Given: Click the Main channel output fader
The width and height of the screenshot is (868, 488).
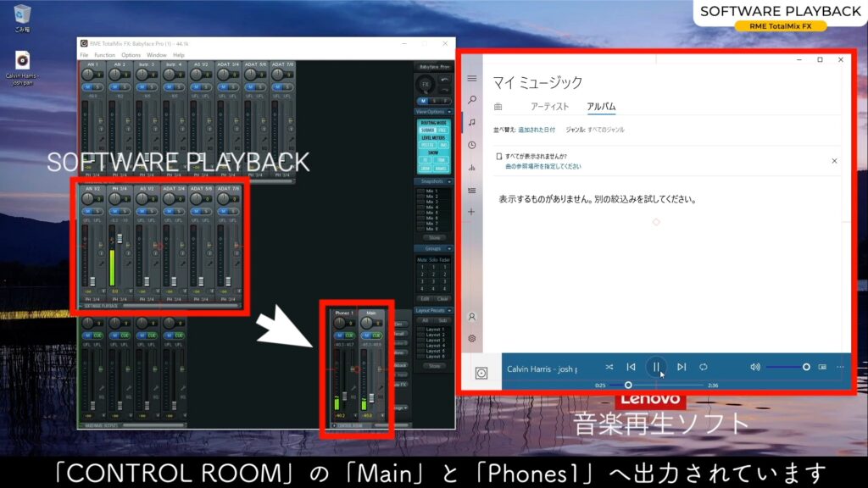Looking at the screenshot, I should pyautogui.click(x=371, y=396).
